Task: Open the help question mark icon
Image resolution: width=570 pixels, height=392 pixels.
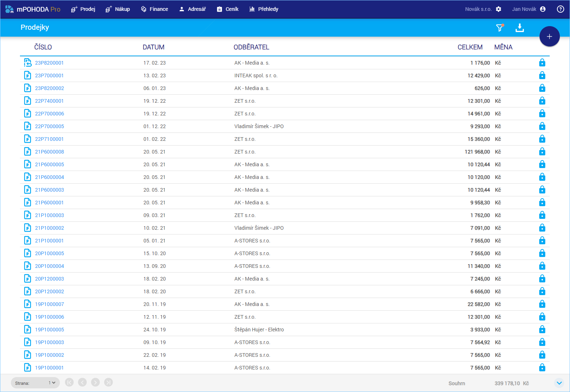Action: point(561,9)
